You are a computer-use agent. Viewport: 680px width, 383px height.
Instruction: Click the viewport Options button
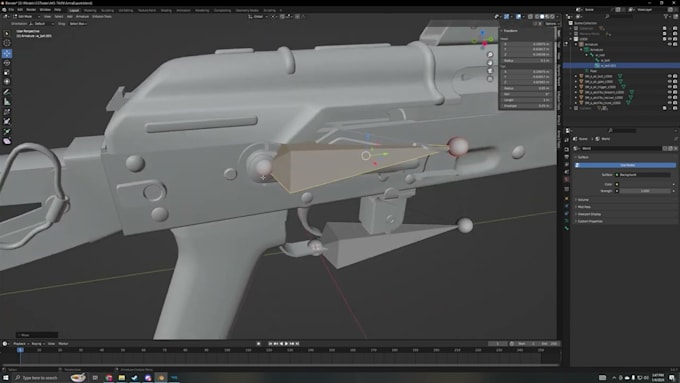click(551, 24)
